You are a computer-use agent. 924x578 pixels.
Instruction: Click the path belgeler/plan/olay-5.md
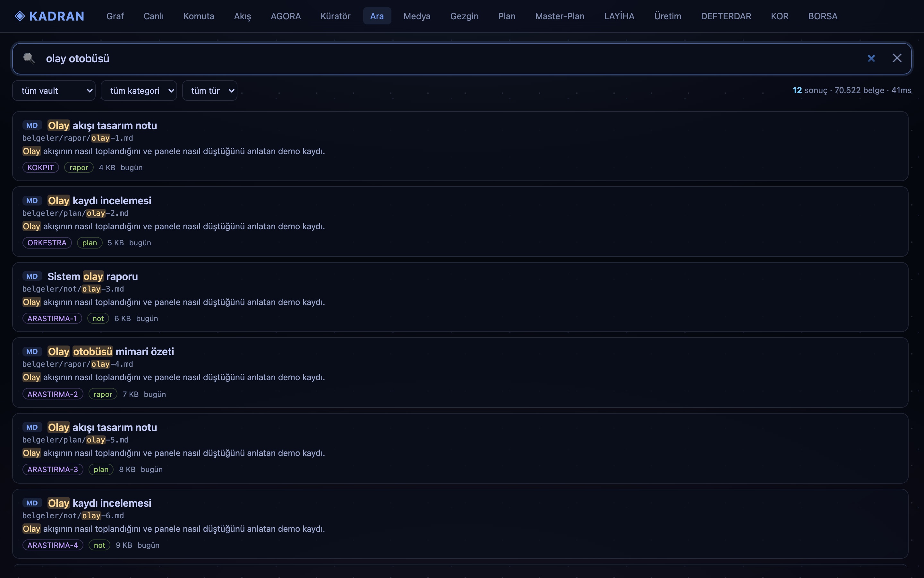pos(75,440)
